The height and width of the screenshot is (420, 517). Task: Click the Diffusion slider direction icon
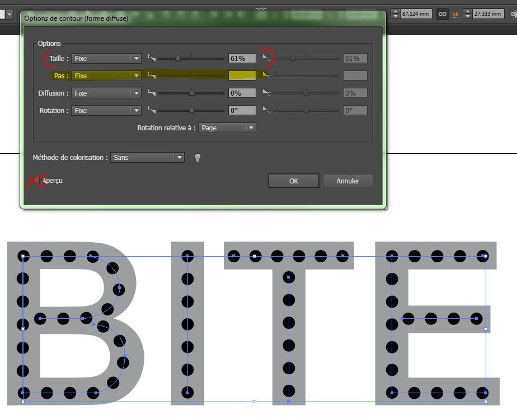(152, 93)
